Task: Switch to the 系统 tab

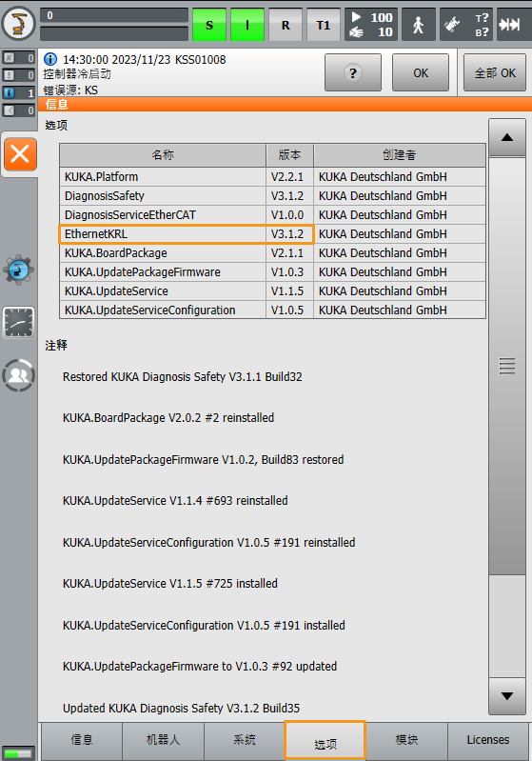Action: pos(244,740)
